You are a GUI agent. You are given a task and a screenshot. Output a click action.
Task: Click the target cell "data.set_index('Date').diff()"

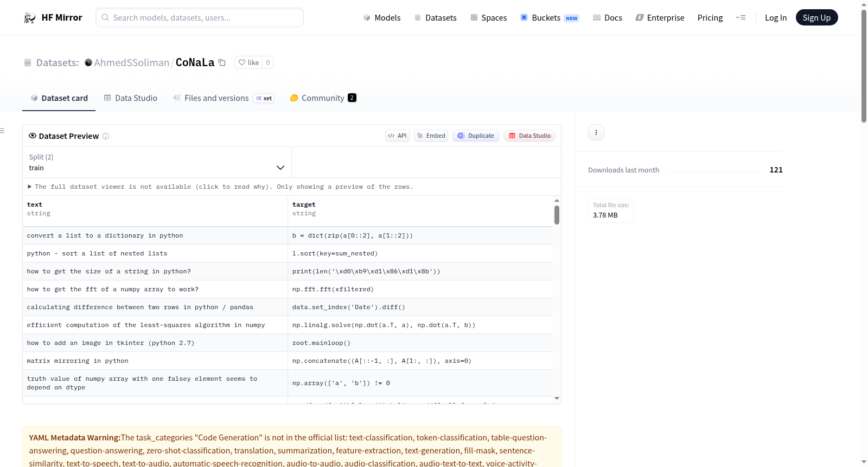point(420,307)
